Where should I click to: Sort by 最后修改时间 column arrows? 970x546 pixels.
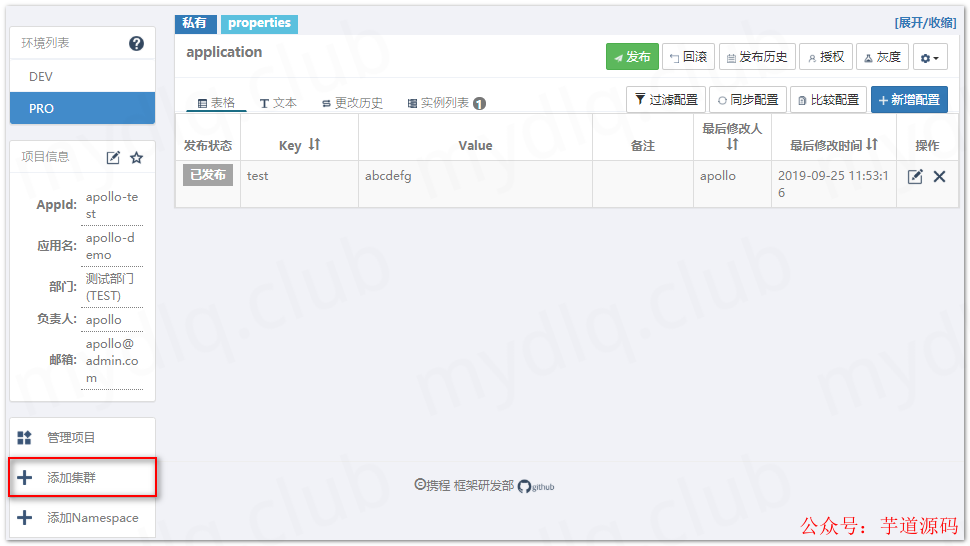coord(872,145)
